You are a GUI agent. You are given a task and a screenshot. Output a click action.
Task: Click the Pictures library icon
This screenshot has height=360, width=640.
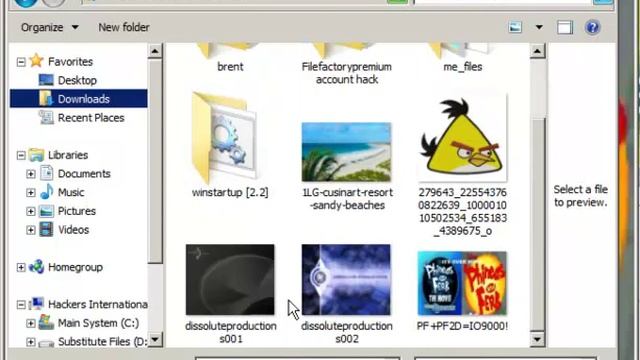(x=47, y=211)
